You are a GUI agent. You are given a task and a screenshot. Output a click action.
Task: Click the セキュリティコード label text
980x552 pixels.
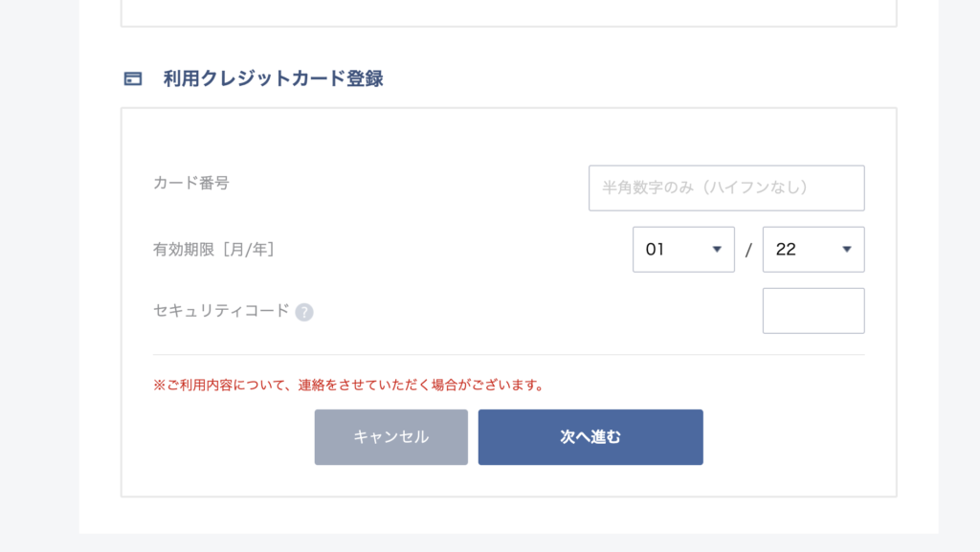pyautogui.click(x=221, y=310)
